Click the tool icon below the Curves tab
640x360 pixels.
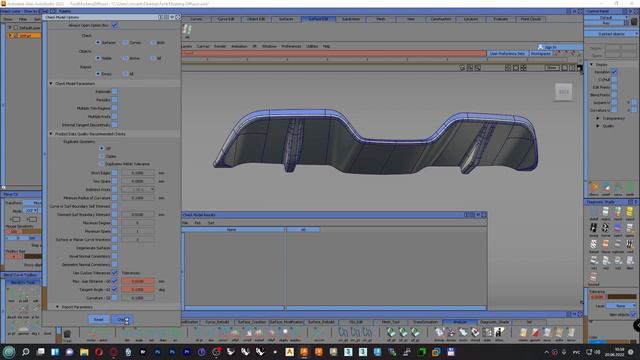click(x=187, y=30)
